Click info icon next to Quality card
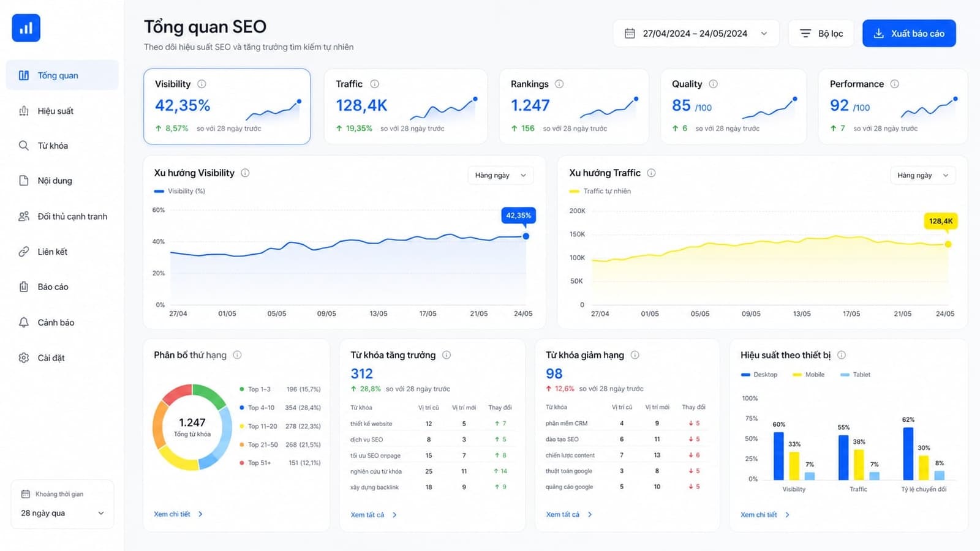Screen dimensions: 980x551 click(x=713, y=84)
